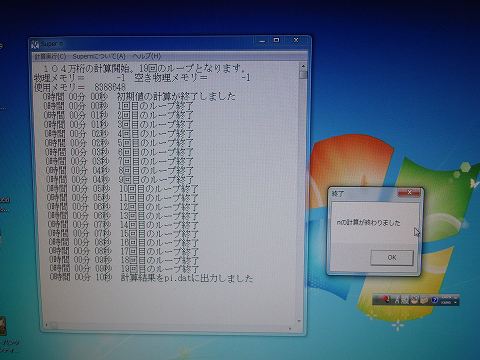Click the "15回目のループ終了" row
480x360 pixels.
point(124,234)
